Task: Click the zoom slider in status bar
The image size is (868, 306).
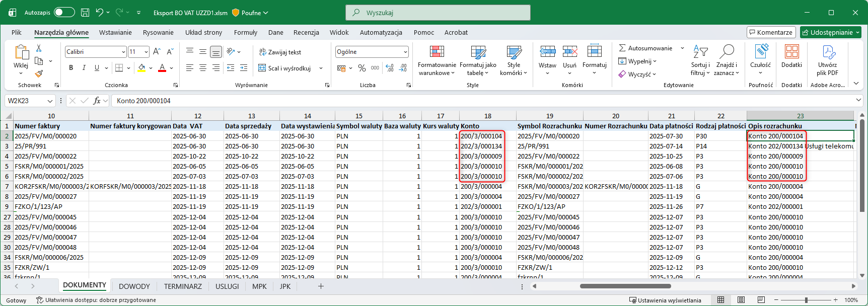Action: click(806, 300)
